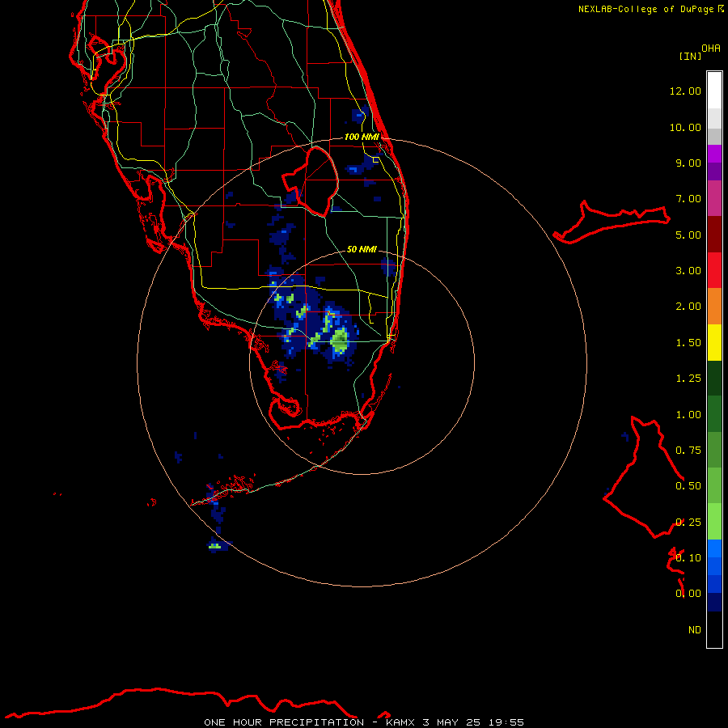Select the bright red swatch near 3.00
728x728 pixels.
click(x=714, y=270)
